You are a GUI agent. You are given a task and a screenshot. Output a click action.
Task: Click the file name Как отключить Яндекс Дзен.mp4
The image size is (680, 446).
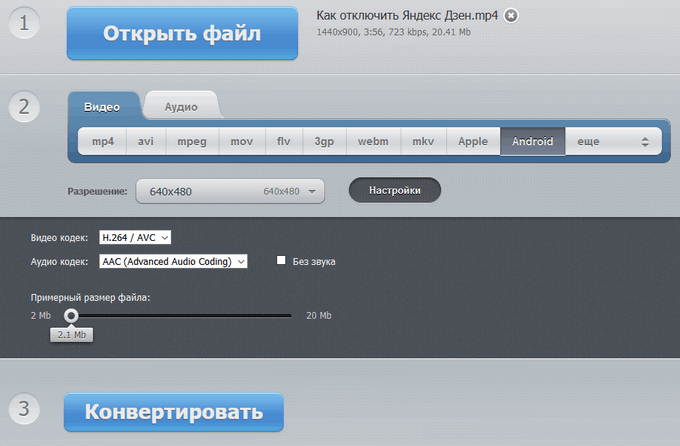point(407,16)
